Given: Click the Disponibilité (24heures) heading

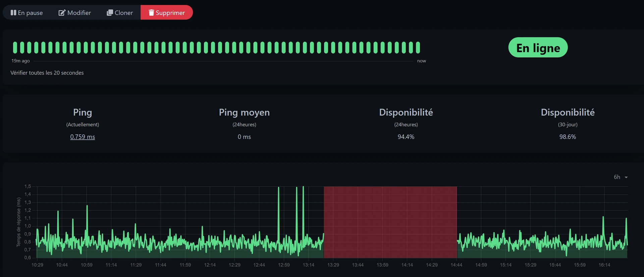Looking at the screenshot, I should [406, 112].
